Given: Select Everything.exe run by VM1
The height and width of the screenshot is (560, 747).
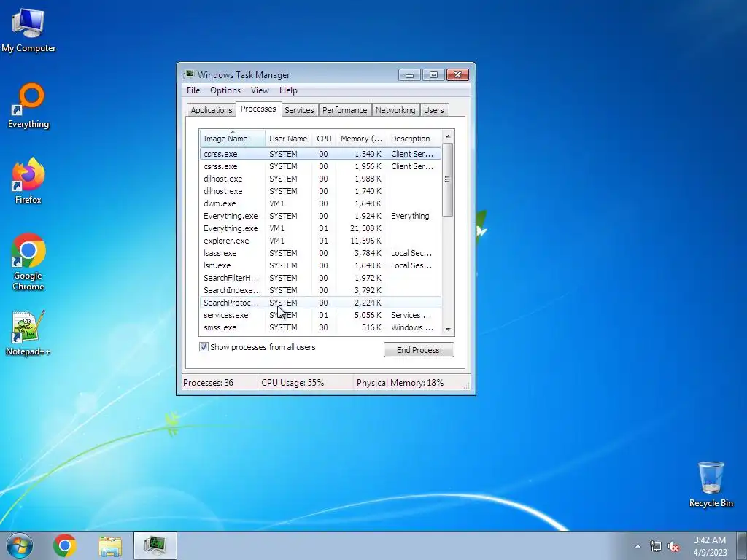Looking at the screenshot, I should coord(320,228).
